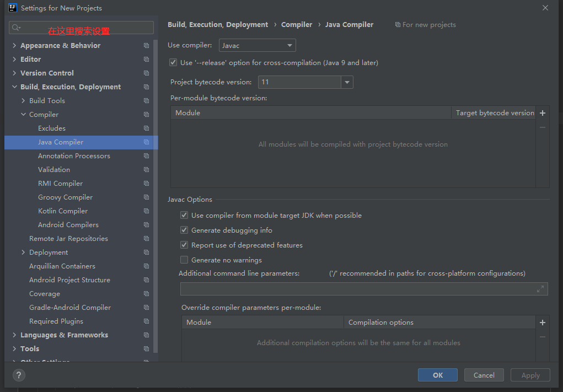Click the help question mark icon
Screen dimensions: 563x392
tap(19, 375)
